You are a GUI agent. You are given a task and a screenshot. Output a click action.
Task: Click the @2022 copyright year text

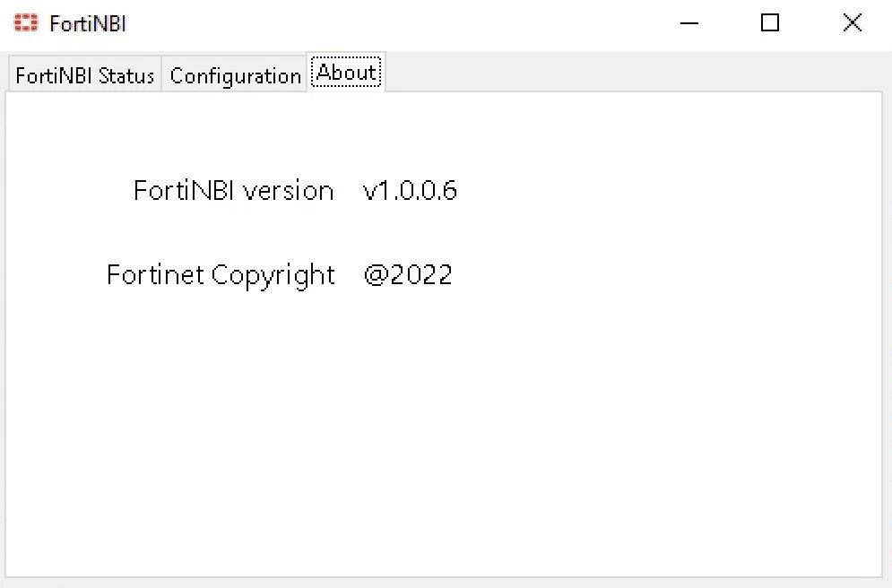408,274
